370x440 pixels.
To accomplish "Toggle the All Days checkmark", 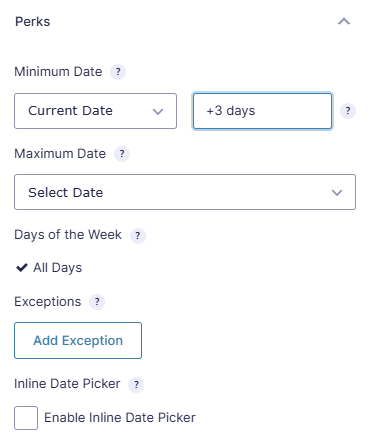I will click(22, 267).
